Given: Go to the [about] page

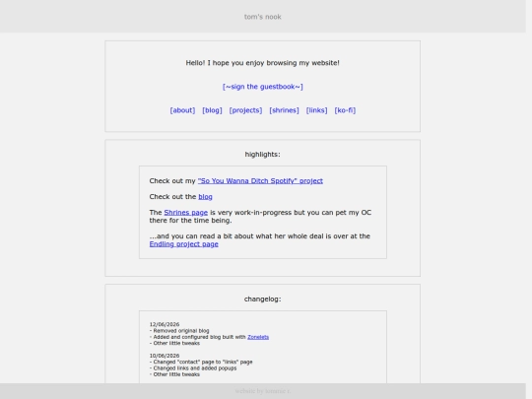Looking at the screenshot, I should click(182, 110).
